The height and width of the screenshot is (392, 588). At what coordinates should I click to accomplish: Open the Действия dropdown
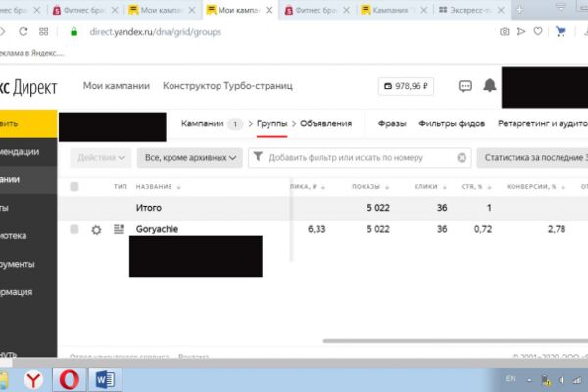coord(101,158)
